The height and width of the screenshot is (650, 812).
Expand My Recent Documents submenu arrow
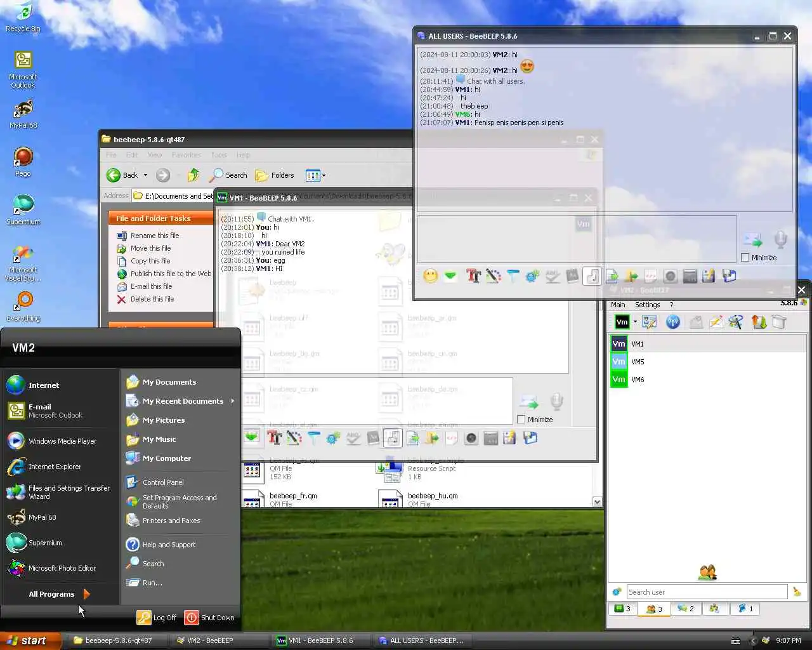pos(233,401)
